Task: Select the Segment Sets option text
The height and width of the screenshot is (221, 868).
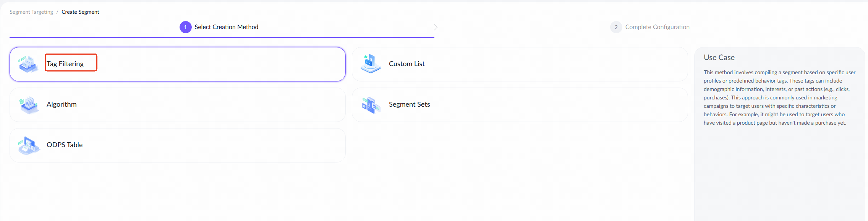Action: point(409,104)
